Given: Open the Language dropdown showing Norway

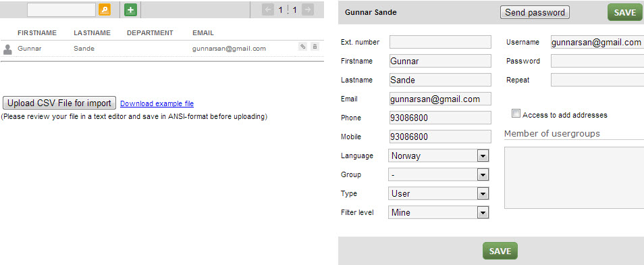Looking at the screenshot, I should pyautogui.click(x=439, y=156).
